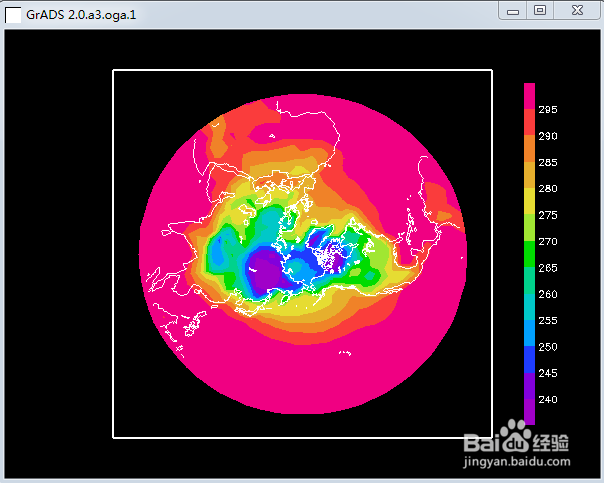Click the 240 colorbar label

(x=548, y=399)
